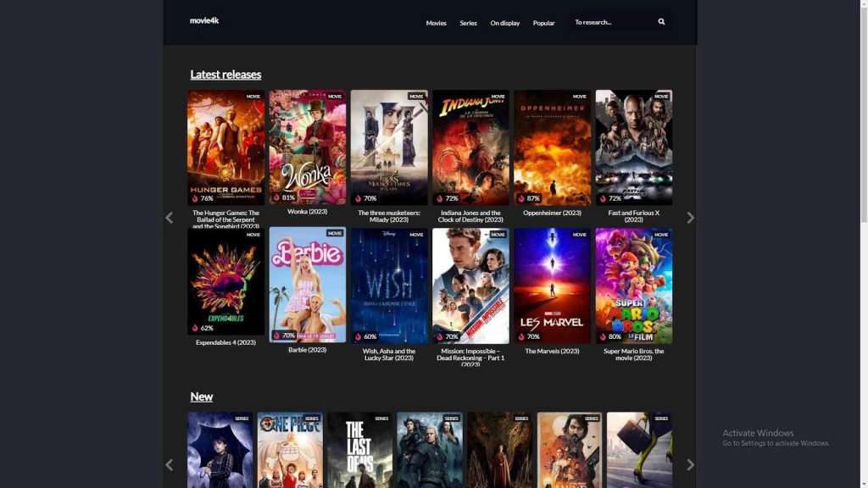Viewport: 868px width, 488px height.
Task: Show next Latest releases with right arrow
Action: pos(690,218)
